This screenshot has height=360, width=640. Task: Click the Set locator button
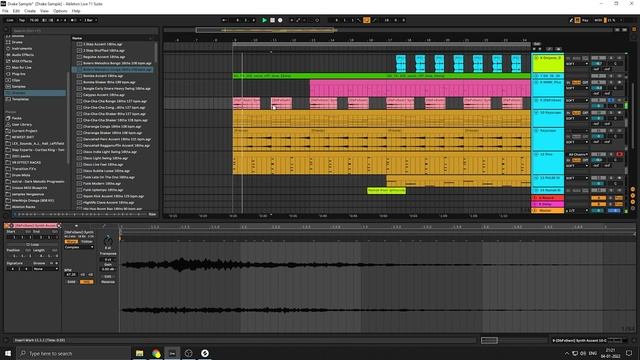click(x=537, y=44)
